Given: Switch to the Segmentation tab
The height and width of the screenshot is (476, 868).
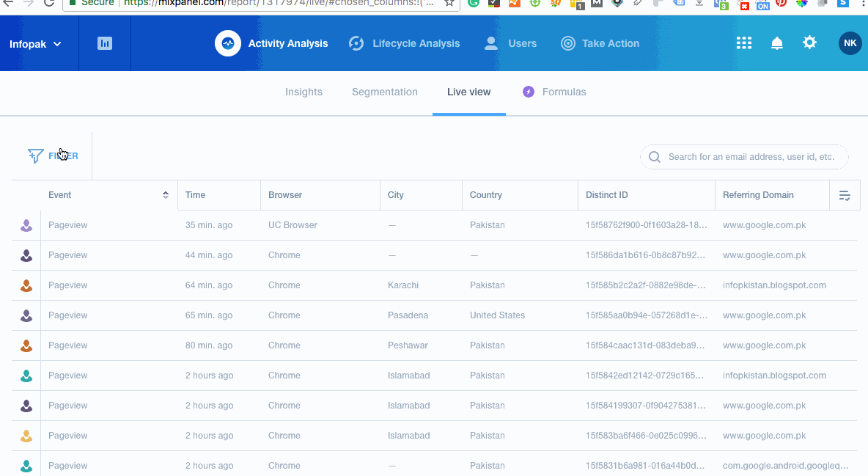Looking at the screenshot, I should [x=385, y=92].
